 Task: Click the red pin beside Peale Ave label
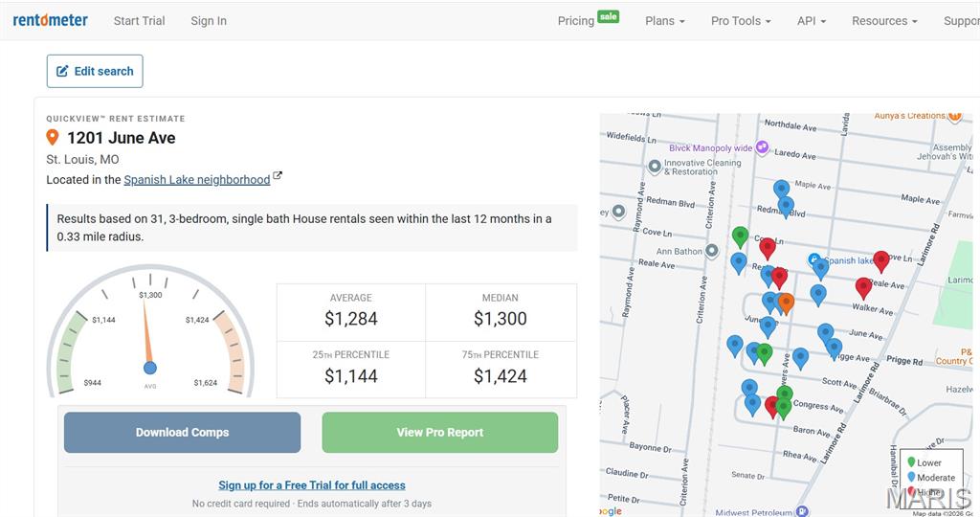pyautogui.click(x=863, y=288)
